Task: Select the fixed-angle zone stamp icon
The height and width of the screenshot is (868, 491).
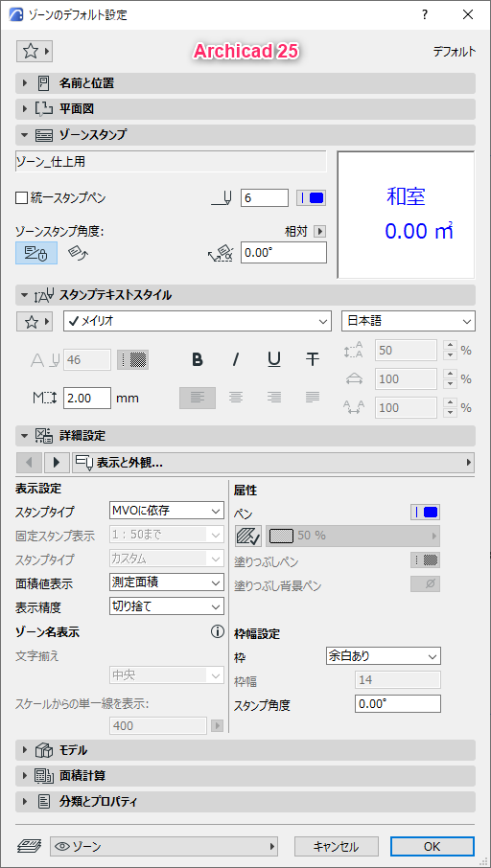Action: (x=36, y=253)
